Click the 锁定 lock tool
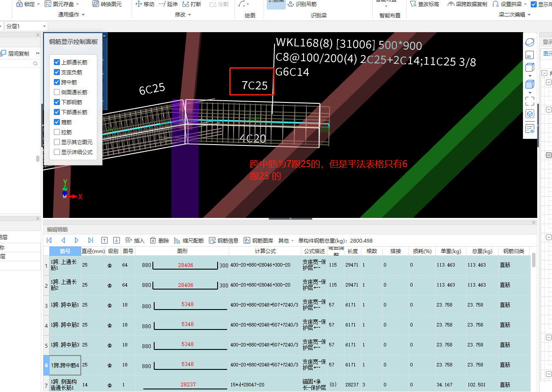This screenshot has height=392, width=552. click(x=25, y=4)
